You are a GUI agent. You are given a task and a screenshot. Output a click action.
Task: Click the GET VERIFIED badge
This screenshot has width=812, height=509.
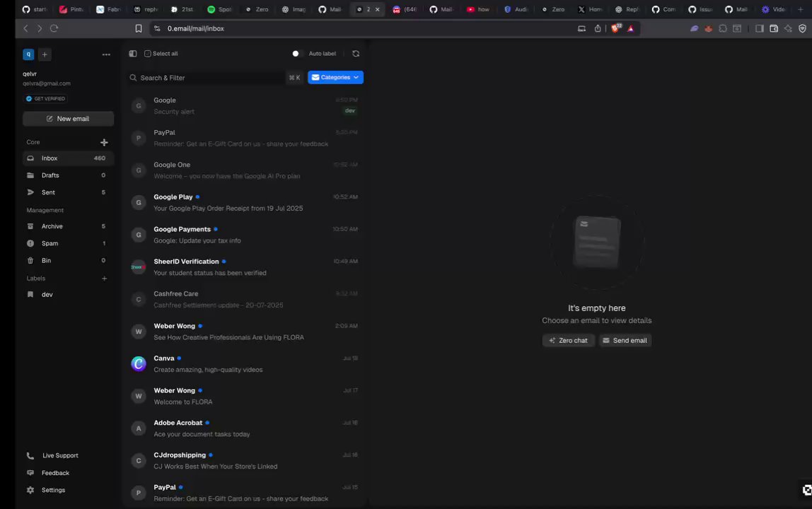pyautogui.click(x=46, y=98)
